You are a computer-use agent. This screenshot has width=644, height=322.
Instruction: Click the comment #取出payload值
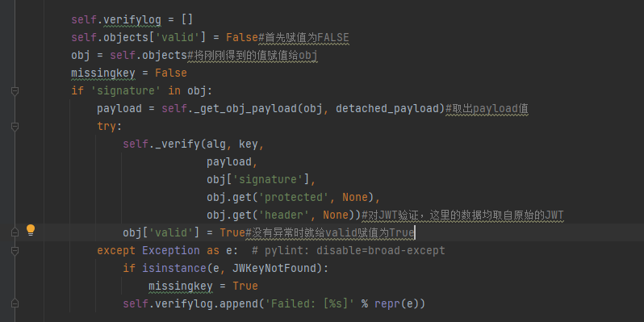[x=487, y=109]
